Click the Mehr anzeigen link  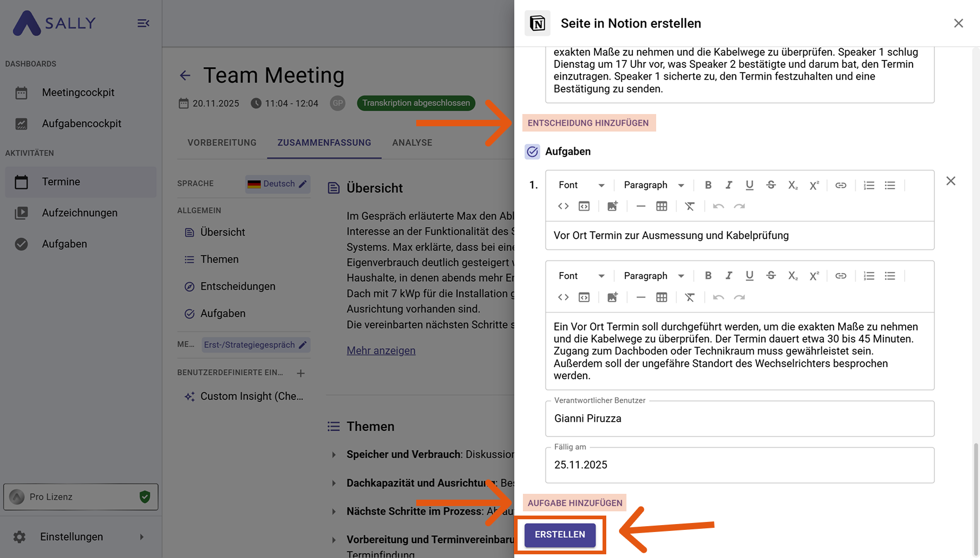click(381, 351)
